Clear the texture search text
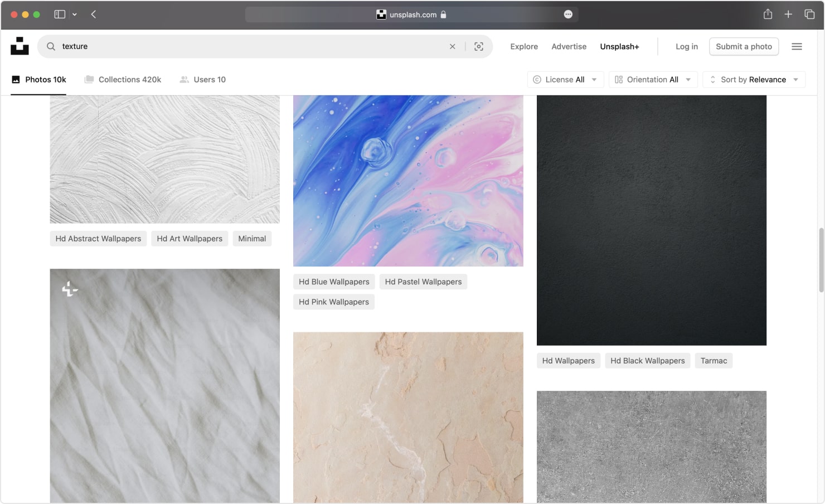Viewport: 825px width, 504px height. click(452, 47)
